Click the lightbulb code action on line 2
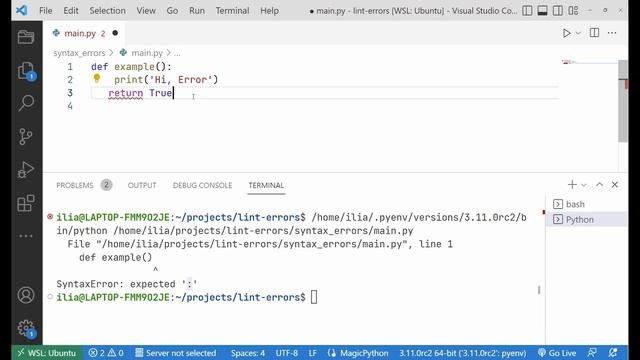Screen dimensions: 640x360 pyautogui.click(x=97, y=78)
